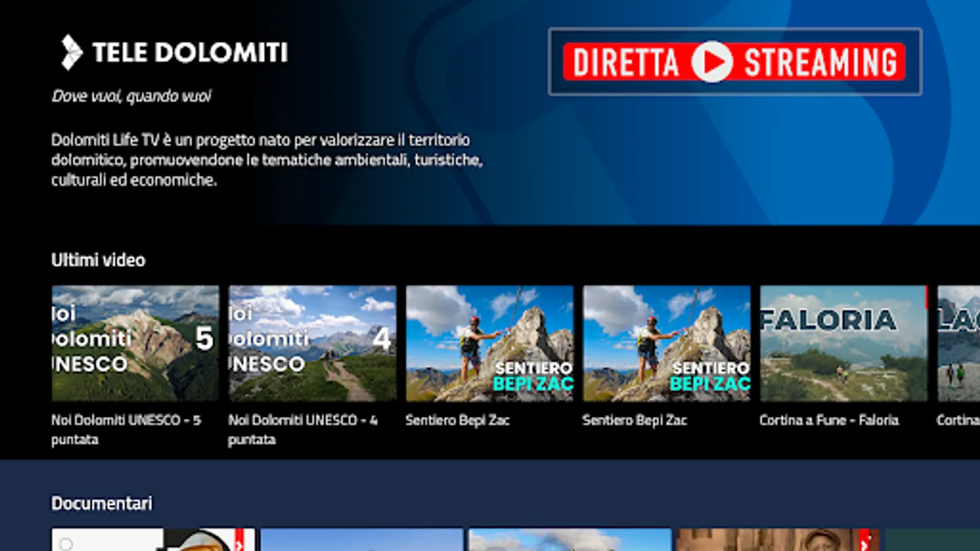The image size is (980, 551).
Task: Click the "Documentari" section heading
Action: click(x=102, y=503)
